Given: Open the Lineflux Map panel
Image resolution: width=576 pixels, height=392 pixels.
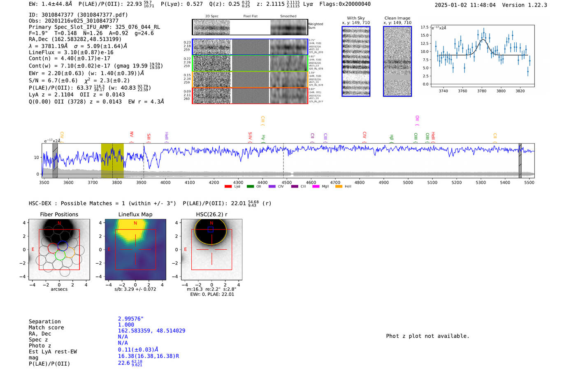Looking at the screenshot, I should [x=135, y=250].
